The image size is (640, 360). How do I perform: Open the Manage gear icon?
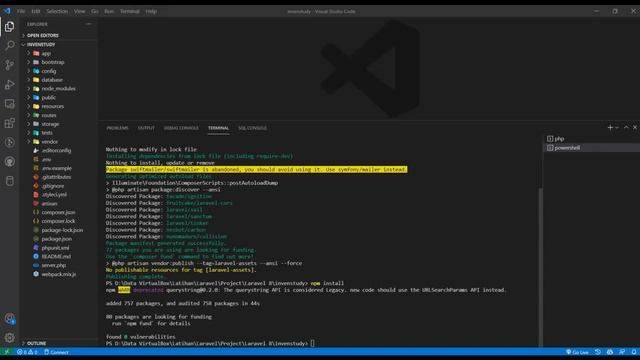coord(9,338)
